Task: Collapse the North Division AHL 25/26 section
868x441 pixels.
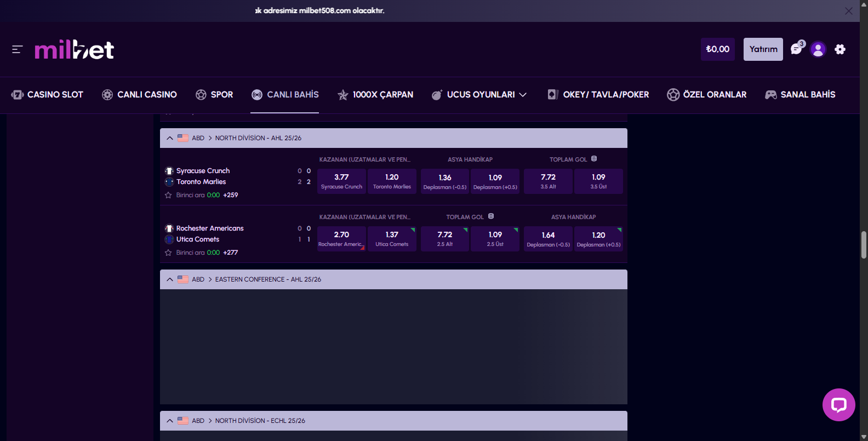Action: point(170,138)
